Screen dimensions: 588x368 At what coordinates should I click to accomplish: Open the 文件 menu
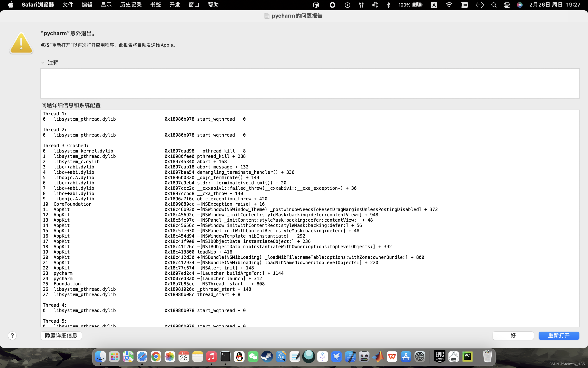(68, 5)
